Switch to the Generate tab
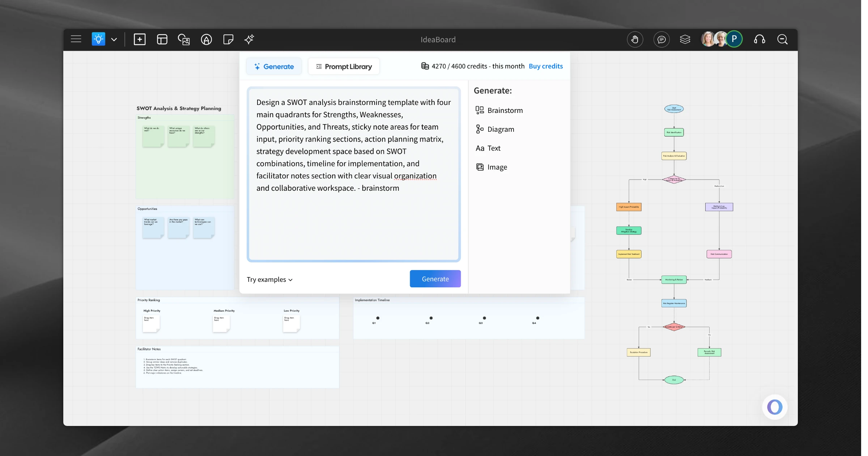The height and width of the screenshot is (456, 868). (274, 67)
